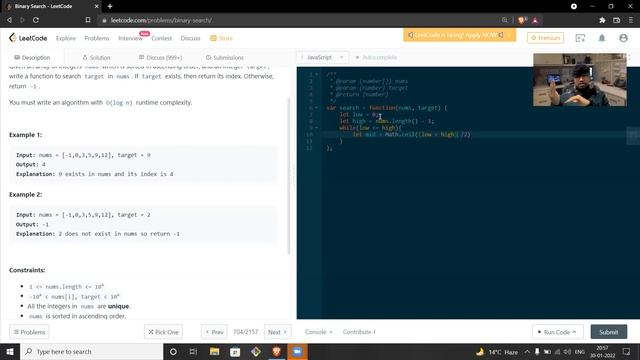Toggle the Autocomplete option

coord(376,58)
